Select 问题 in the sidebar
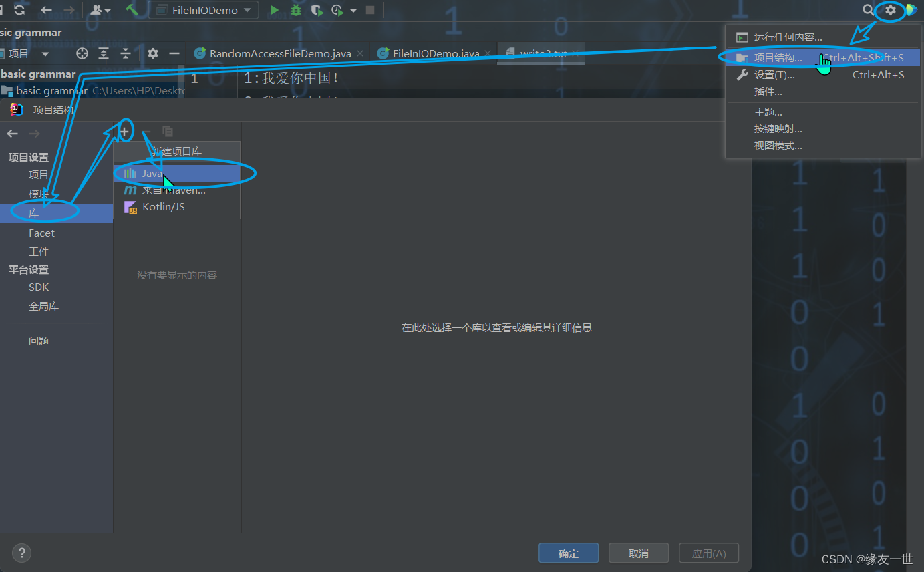The image size is (924, 572). (56, 341)
